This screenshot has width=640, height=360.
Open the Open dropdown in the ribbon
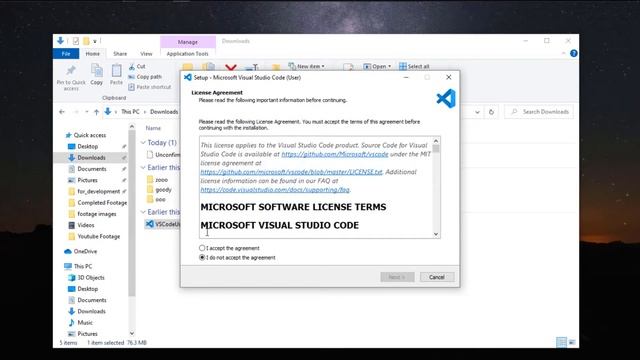[x=377, y=66]
